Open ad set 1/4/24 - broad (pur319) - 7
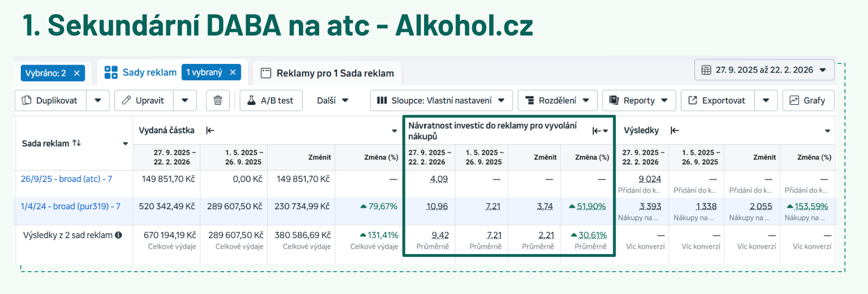 tap(71, 207)
